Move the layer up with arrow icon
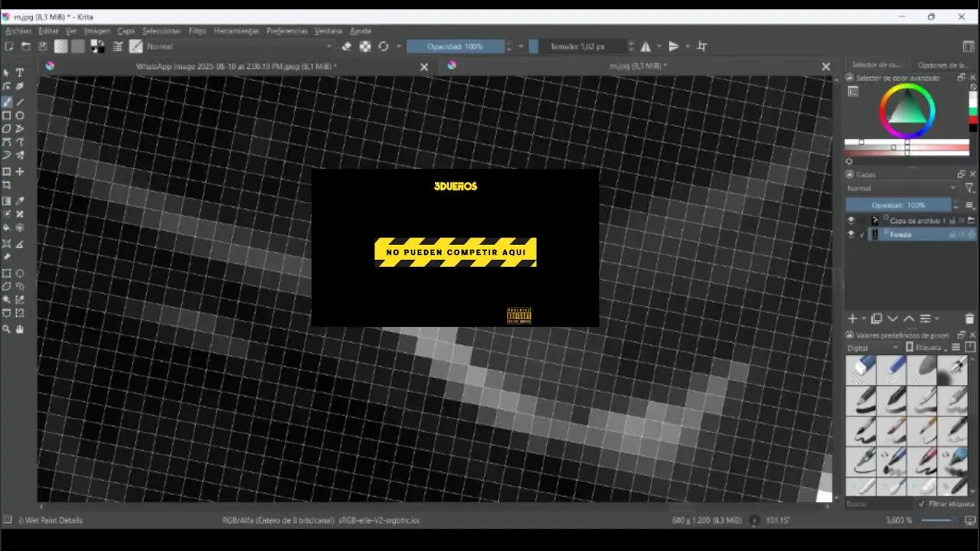The image size is (980, 551). tap(909, 318)
